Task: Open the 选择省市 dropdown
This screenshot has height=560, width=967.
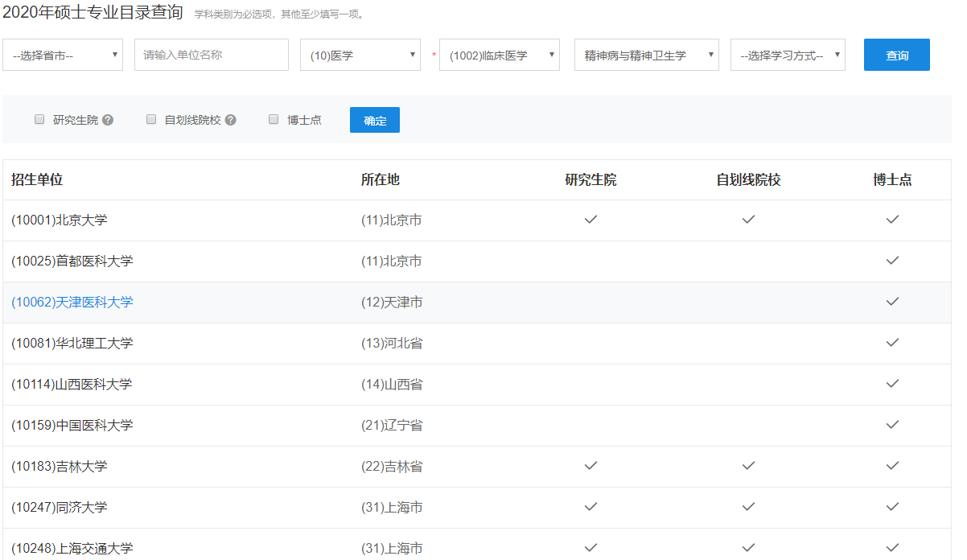Action: tap(63, 55)
